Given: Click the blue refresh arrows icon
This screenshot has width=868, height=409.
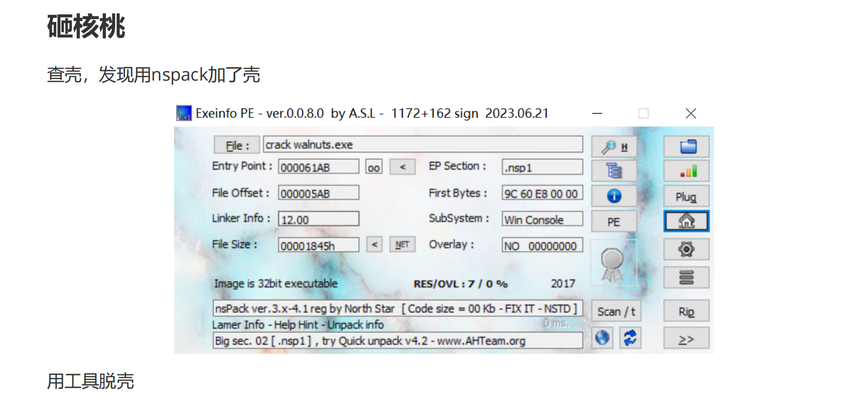Looking at the screenshot, I should pos(630,339).
